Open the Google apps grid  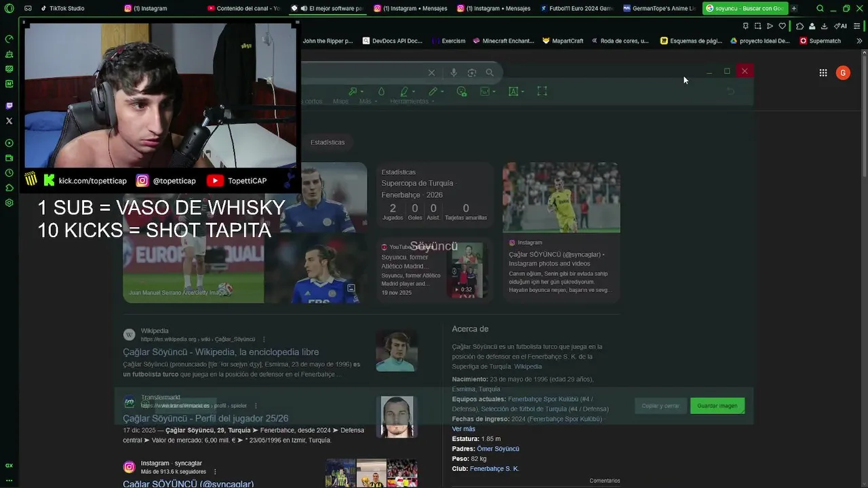tap(823, 73)
